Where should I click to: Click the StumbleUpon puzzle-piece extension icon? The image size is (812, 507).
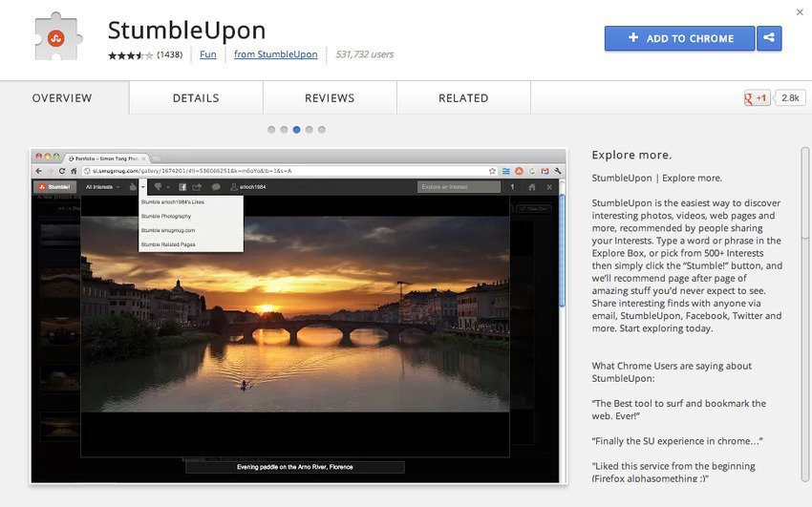click(57, 37)
